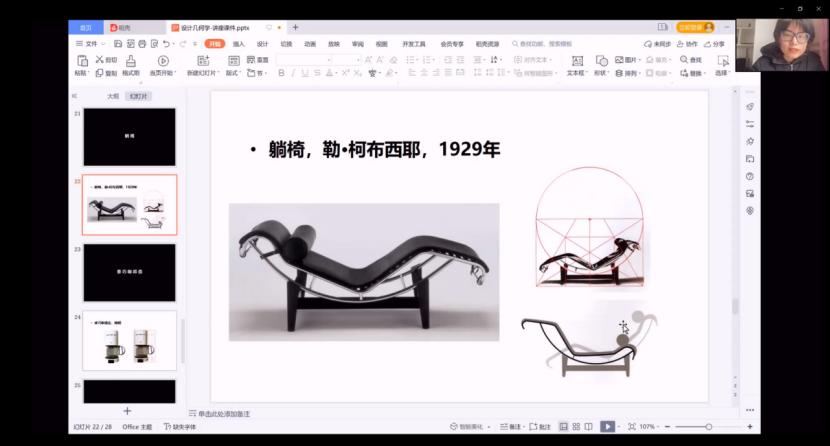830x446 pixels.
Task: Expand the File menu dropdown arrow
Action: [x=104, y=44]
